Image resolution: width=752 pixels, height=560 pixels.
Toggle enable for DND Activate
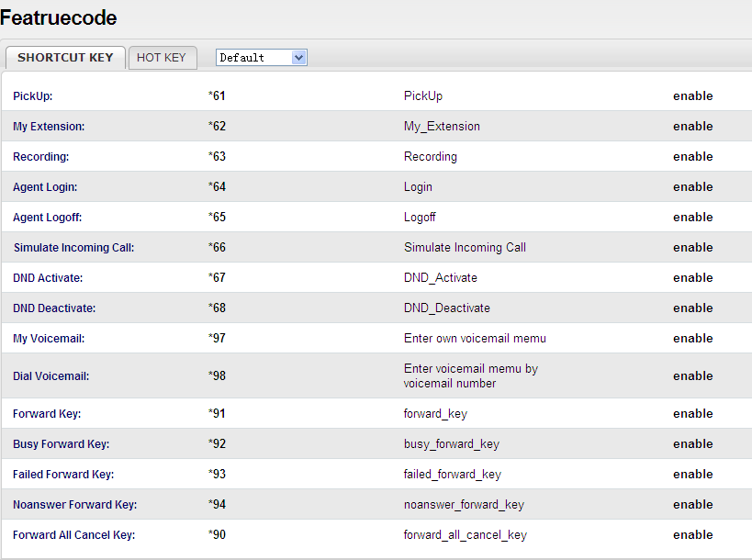tap(692, 278)
